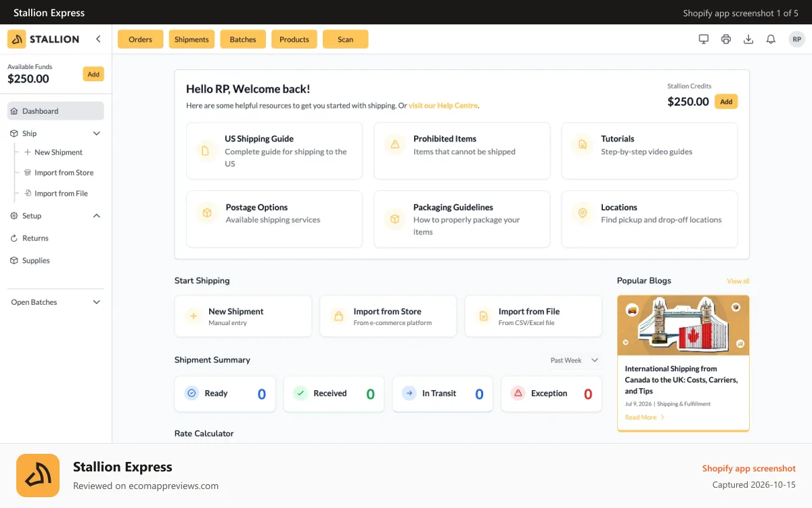Click Read More on the blog card

pos(644,417)
